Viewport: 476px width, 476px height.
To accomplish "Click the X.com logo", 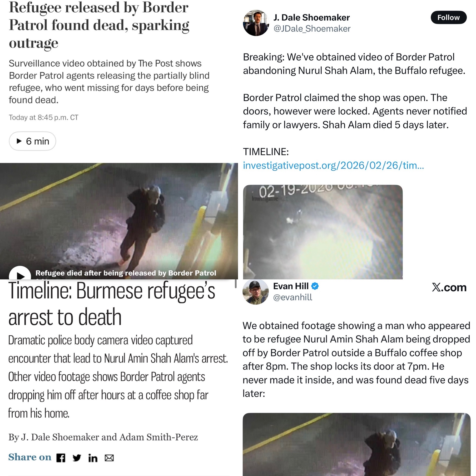I will pyautogui.click(x=449, y=287).
